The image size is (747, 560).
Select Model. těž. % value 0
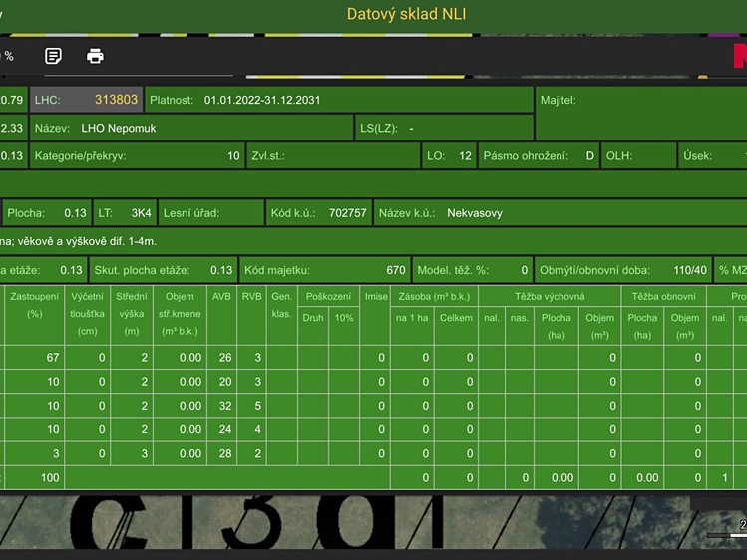click(x=524, y=270)
